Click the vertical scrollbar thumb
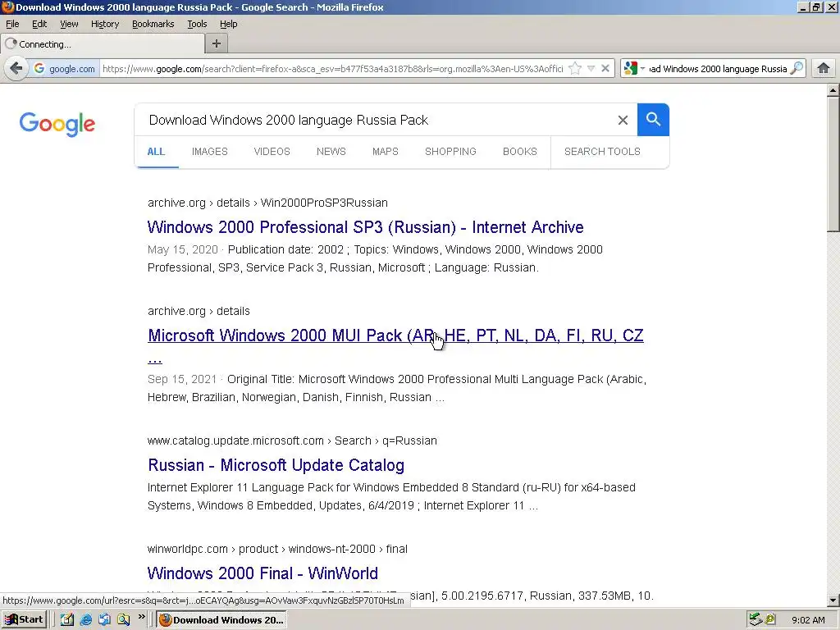Image resolution: width=840 pixels, height=630 pixels. pos(833,163)
